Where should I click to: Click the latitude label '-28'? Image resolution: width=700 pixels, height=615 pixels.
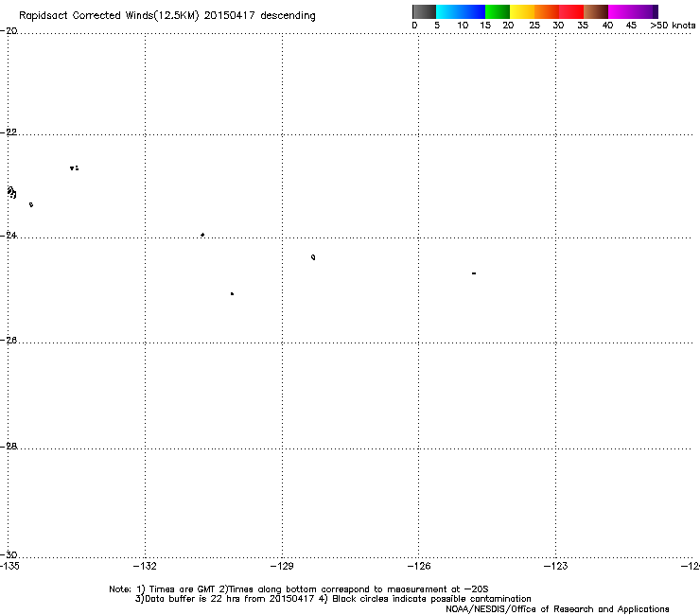pos(9,447)
